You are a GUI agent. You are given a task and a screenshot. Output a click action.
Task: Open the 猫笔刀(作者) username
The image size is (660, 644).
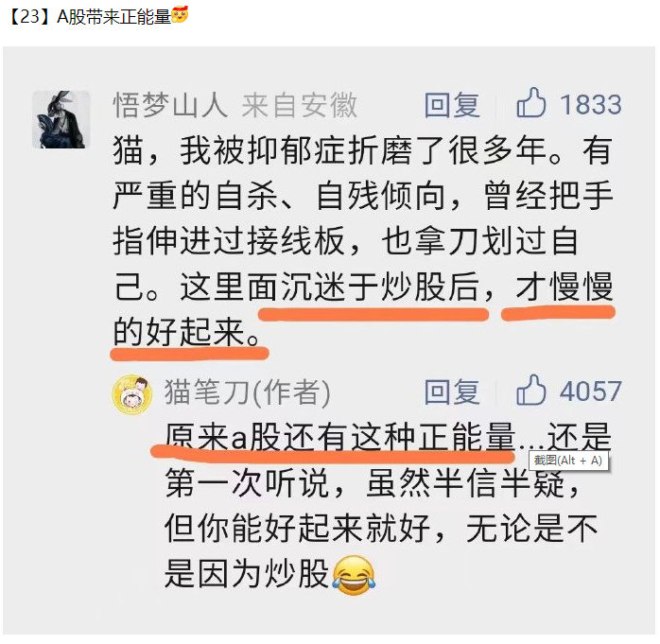click(x=247, y=392)
